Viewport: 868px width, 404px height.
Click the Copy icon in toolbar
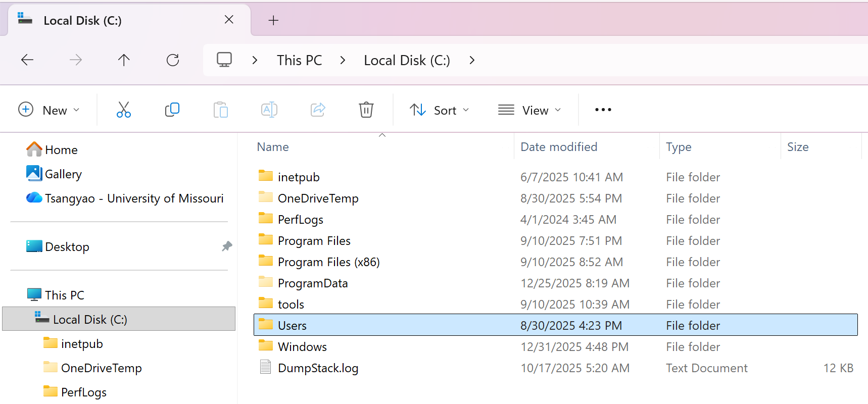[x=172, y=110]
